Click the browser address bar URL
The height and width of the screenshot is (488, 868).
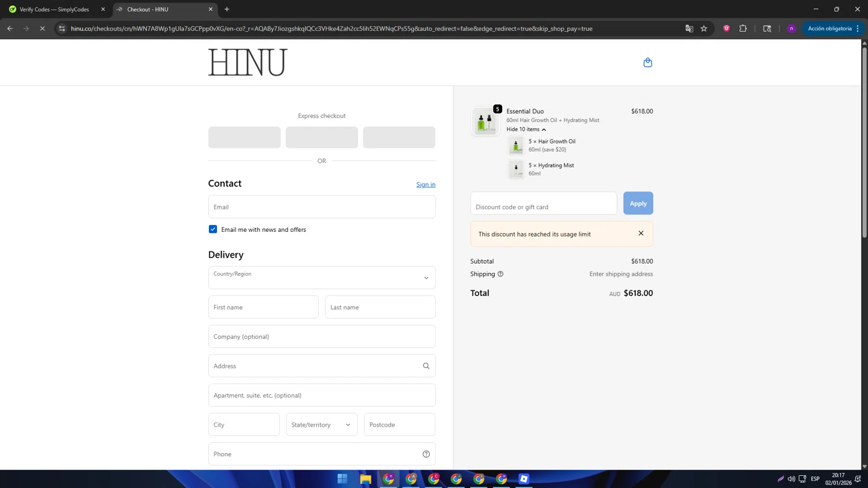332,28
